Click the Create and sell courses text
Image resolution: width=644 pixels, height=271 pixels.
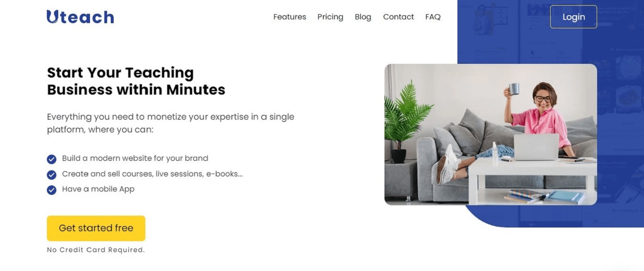pyautogui.click(x=152, y=174)
